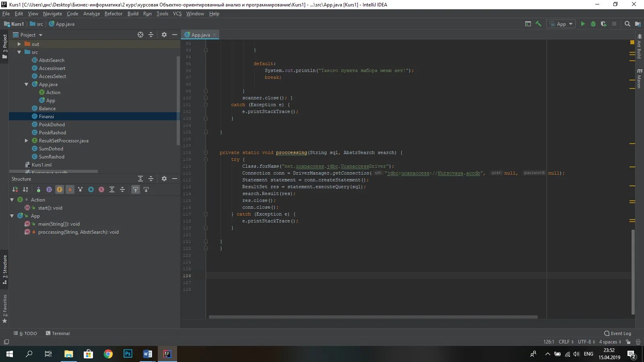Open the App run configuration dropdown
Screen dimensions: 644x362
click(x=561, y=24)
